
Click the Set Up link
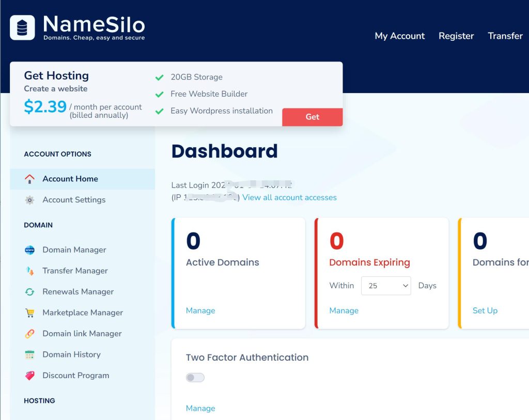click(485, 310)
